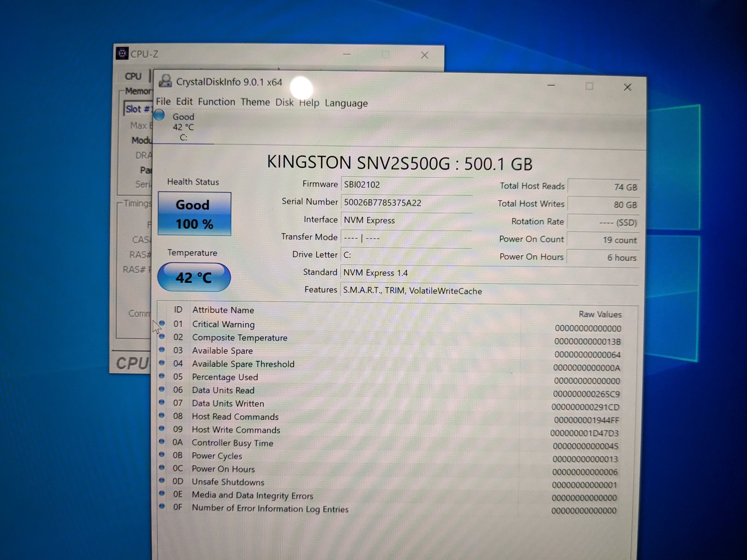Click the Drive Letter field C:

[406, 255]
